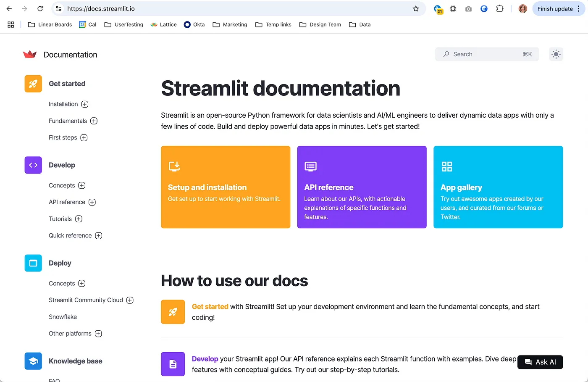This screenshot has width=588, height=382.
Task: Open the site information icon in address bar
Action: pyautogui.click(x=59, y=8)
